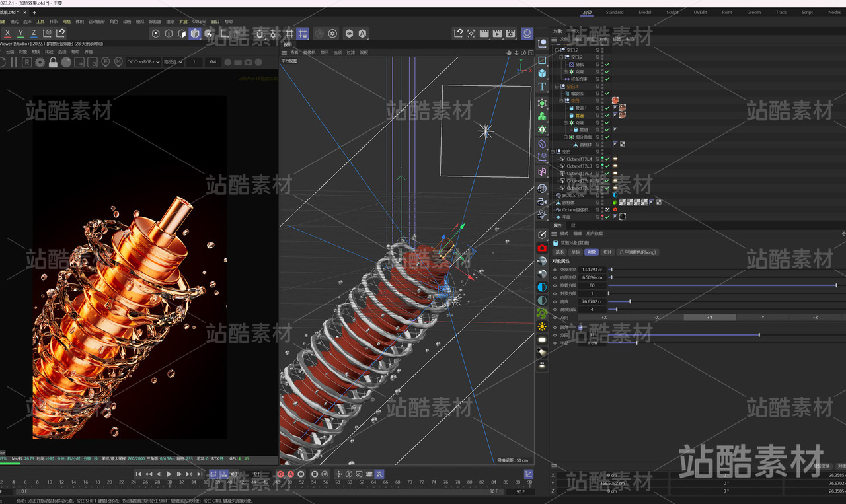Open the viewport hamburger menu

(284, 52)
